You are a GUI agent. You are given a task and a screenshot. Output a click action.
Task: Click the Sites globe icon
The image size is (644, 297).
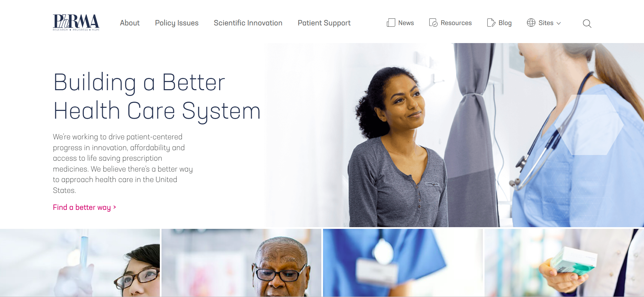tap(531, 23)
